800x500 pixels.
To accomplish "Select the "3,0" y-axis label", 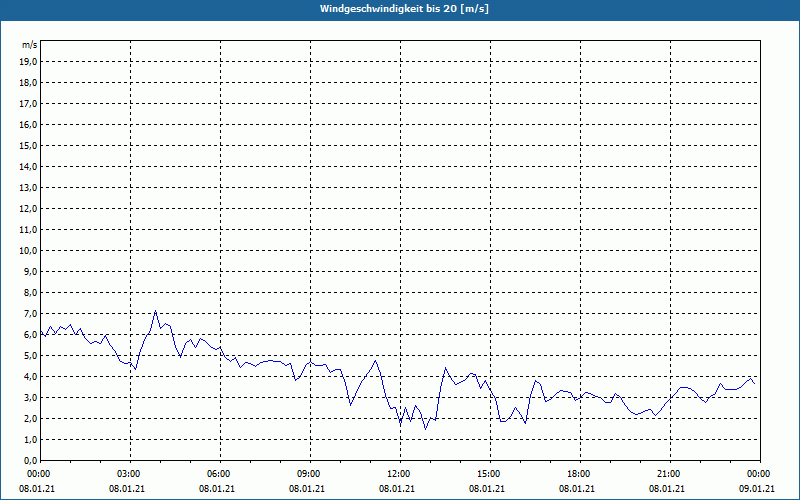I will pos(30,397).
